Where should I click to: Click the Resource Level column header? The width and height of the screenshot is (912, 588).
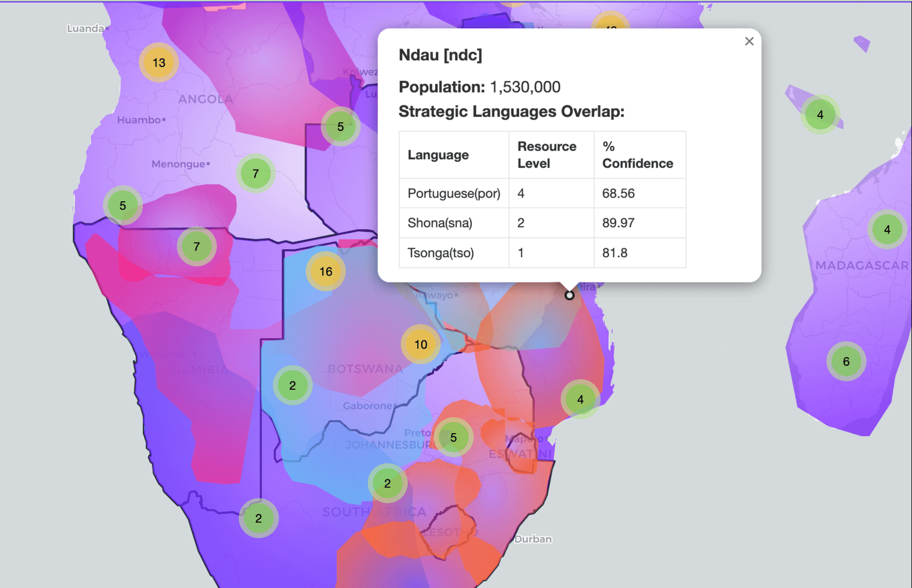tap(547, 155)
